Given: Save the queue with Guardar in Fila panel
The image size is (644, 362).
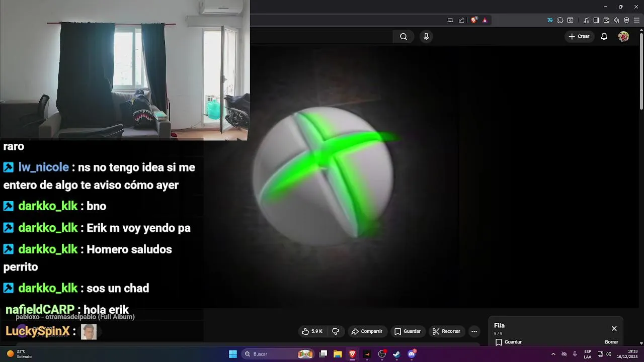Looking at the screenshot, I should (x=508, y=342).
